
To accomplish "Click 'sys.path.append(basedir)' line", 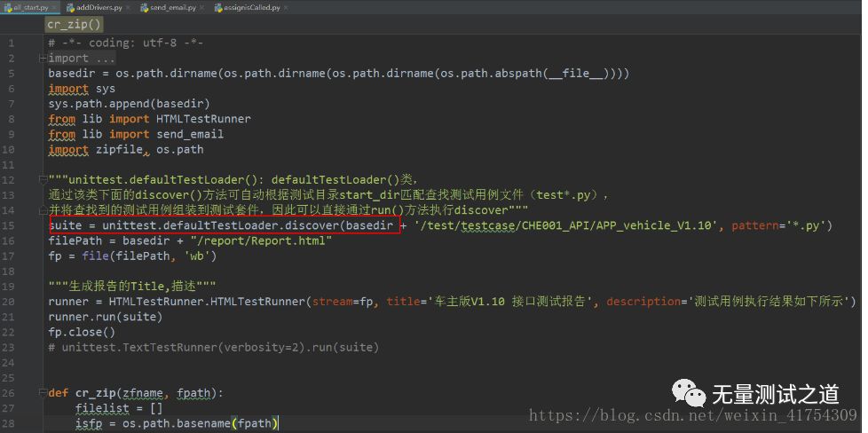I will [129, 104].
